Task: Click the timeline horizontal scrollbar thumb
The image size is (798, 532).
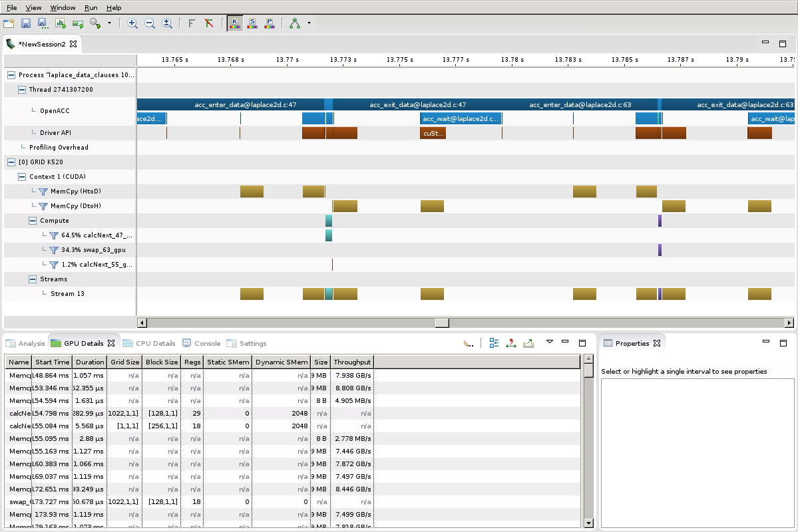Action: point(442,323)
